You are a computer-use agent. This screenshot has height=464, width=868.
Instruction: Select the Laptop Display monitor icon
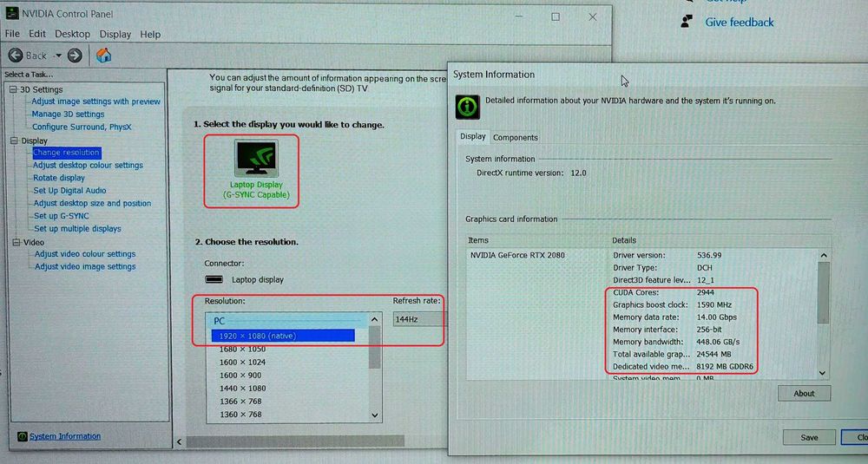(256, 159)
